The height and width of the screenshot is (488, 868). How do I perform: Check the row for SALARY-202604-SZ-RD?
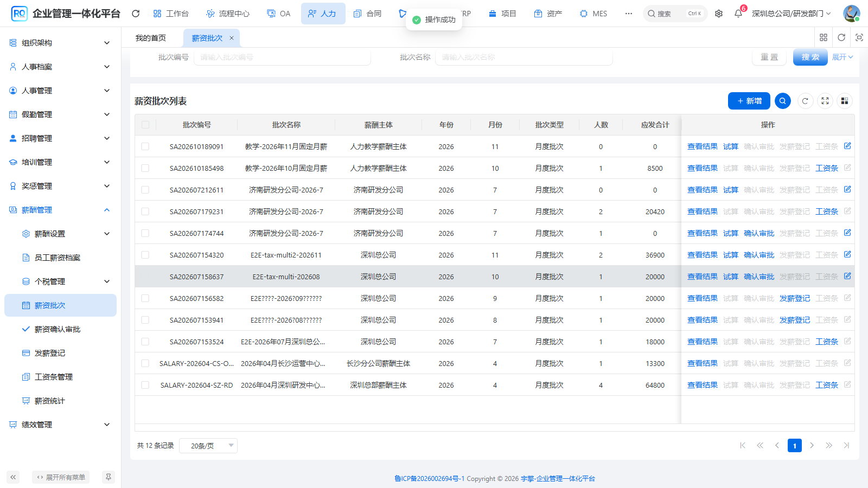click(145, 385)
